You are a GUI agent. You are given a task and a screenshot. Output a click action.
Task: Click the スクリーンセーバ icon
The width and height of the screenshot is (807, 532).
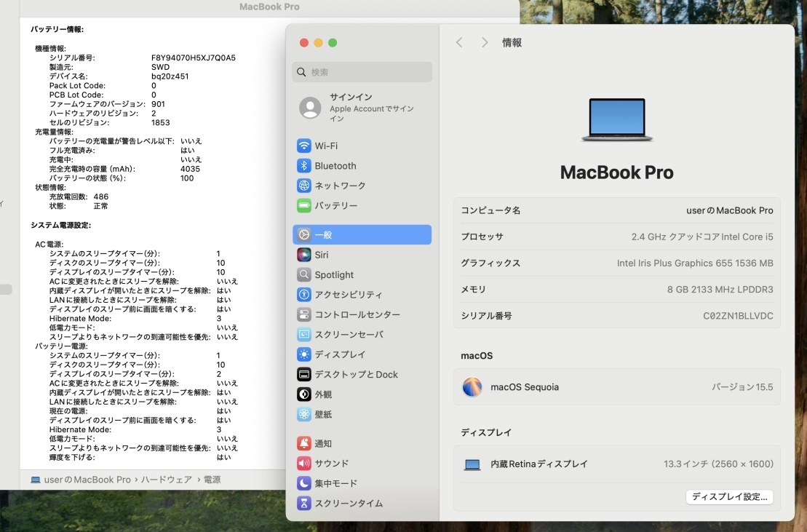pyautogui.click(x=303, y=335)
